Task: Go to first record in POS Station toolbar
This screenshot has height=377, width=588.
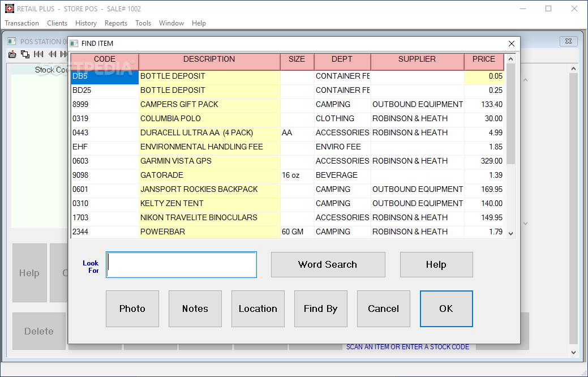Action: (38, 54)
